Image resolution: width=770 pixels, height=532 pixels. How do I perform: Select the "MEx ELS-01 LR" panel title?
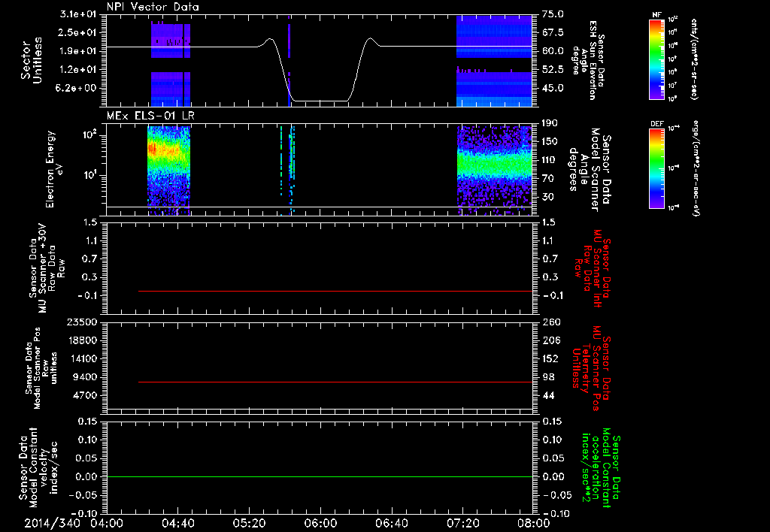(150, 116)
